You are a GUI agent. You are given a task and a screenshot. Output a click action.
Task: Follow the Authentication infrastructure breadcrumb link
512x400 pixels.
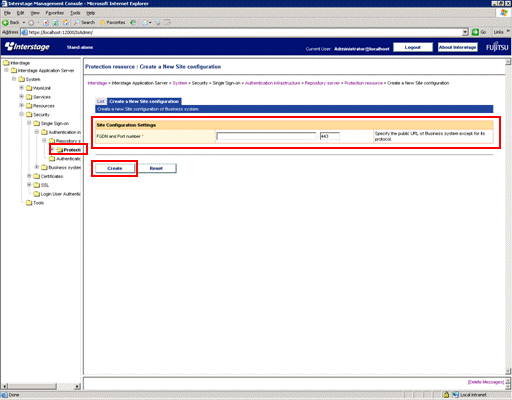pyautogui.click(x=272, y=83)
